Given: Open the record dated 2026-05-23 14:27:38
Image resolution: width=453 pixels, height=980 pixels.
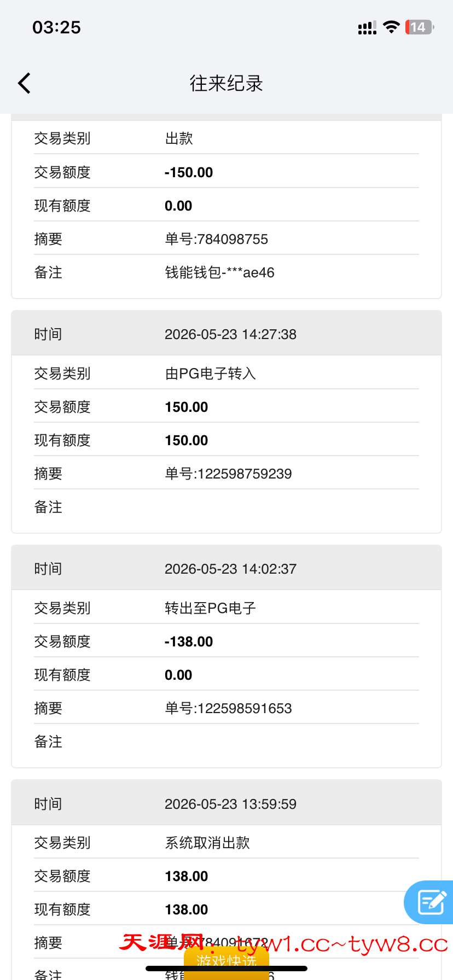Looking at the screenshot, I should 226,334.
